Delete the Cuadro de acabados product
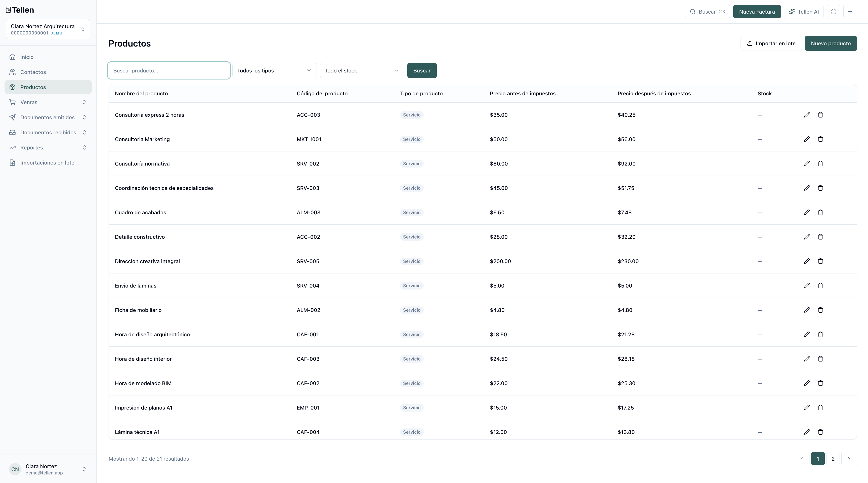The height and width of the screenshot is (483, 868). tap(820, 212)
